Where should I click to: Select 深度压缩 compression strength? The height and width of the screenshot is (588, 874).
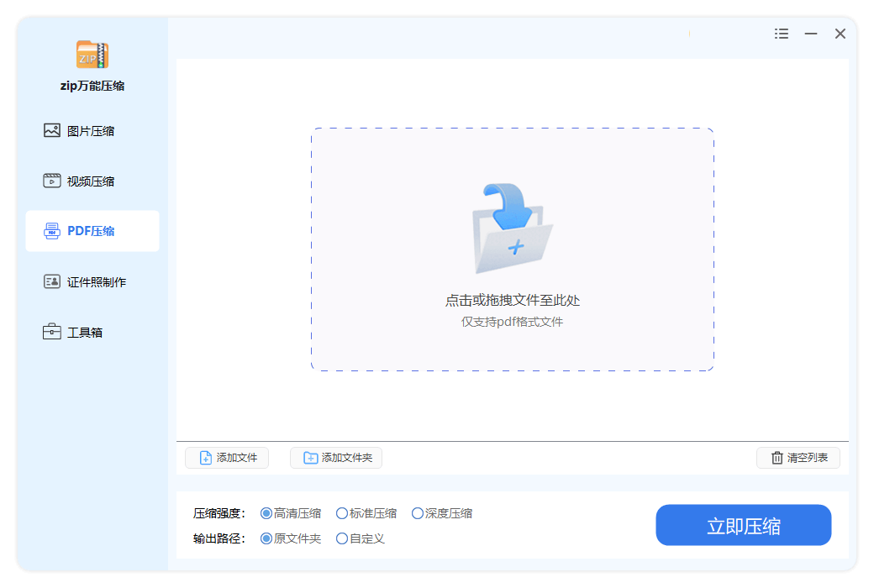pos(442,513)
